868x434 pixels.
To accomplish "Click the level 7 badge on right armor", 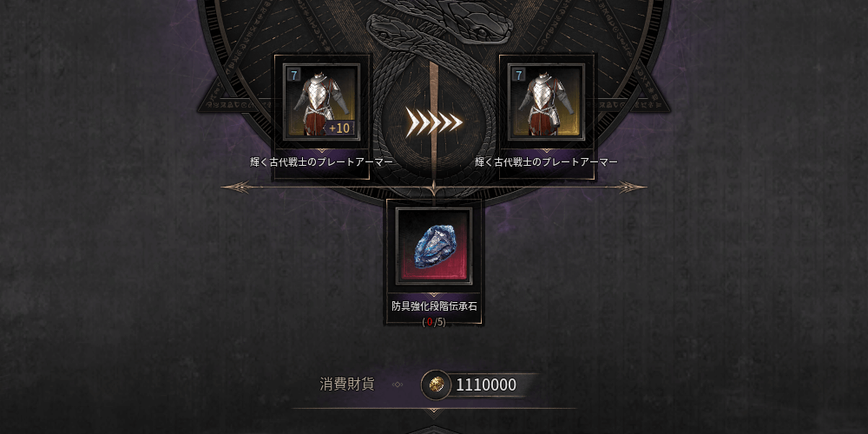I will click(x=518, y=74).
